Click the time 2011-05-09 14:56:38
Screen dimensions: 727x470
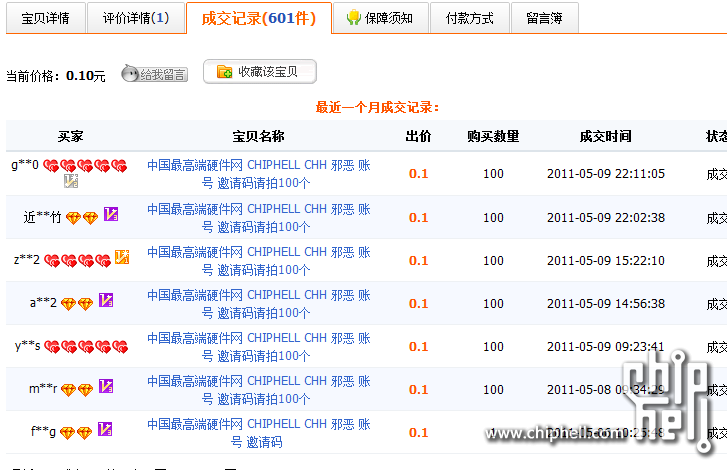pyautogui.click(x=606, y=304)
